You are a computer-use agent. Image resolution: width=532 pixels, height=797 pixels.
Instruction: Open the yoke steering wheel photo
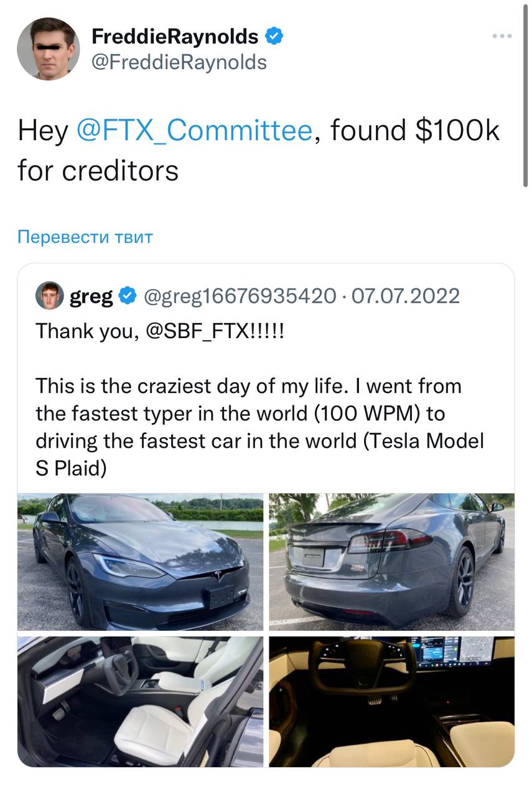(x=391, y=701)
